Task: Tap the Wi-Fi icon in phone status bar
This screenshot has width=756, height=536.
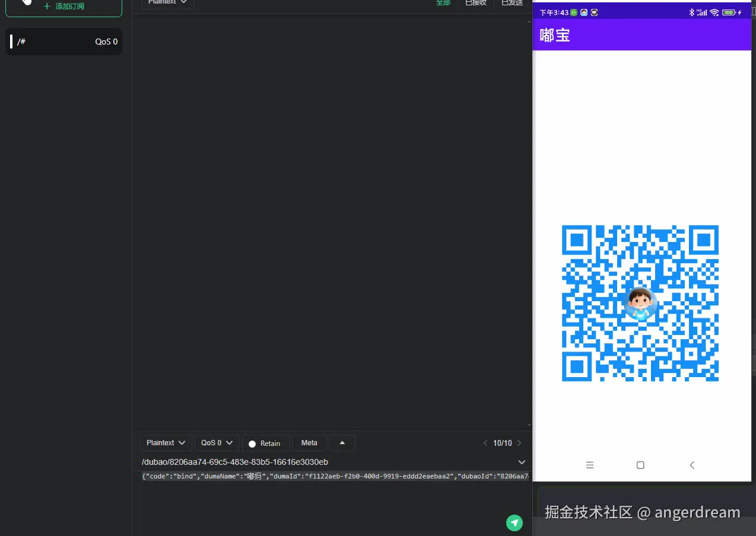Action: pyautogui.click(x=714, y=12)
